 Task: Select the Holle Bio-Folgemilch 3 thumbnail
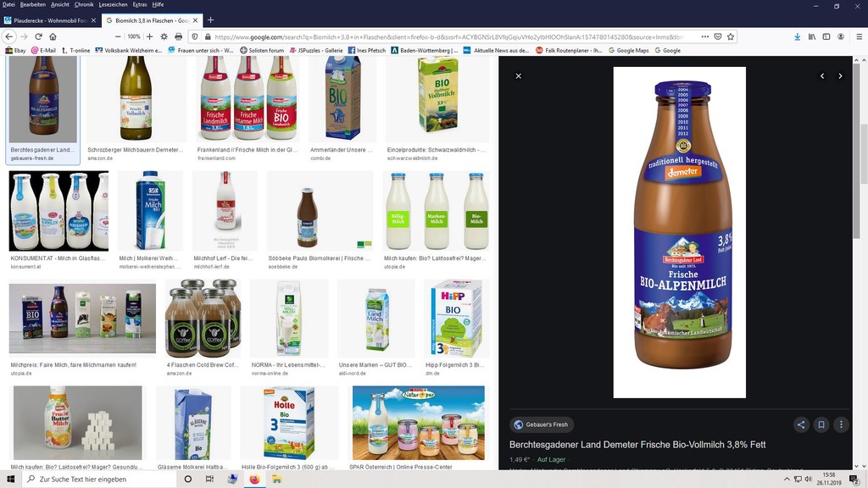coord(289,424)
